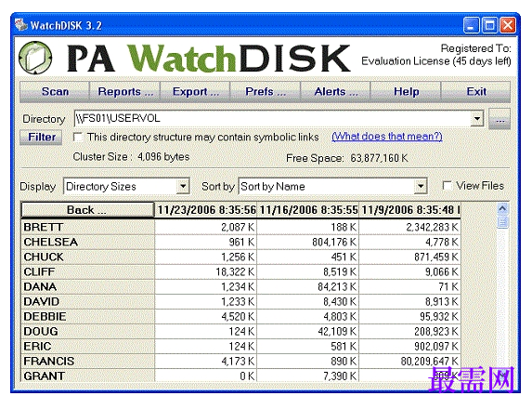The width and height of the screenshot is (532, 409).
Task: Click the Evaluation License (45 days left) text
Action: click(436, 61)
